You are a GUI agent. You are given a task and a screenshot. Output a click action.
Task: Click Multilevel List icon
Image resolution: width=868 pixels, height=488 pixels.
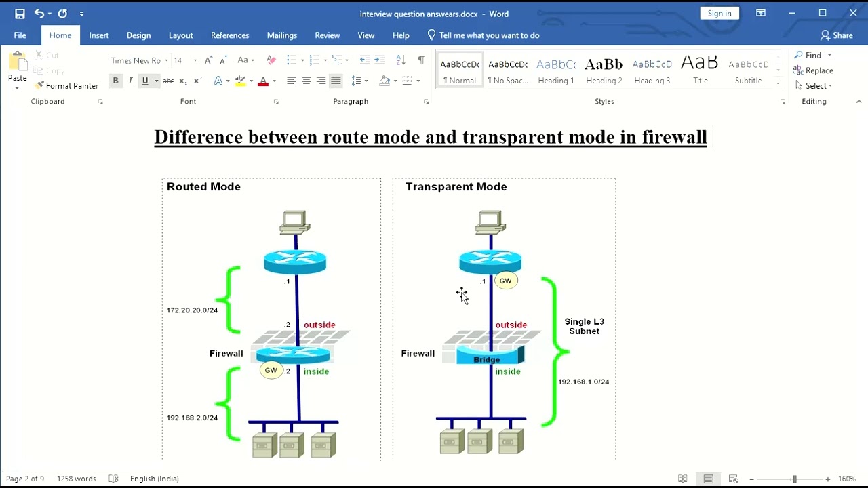click(337, 60)
